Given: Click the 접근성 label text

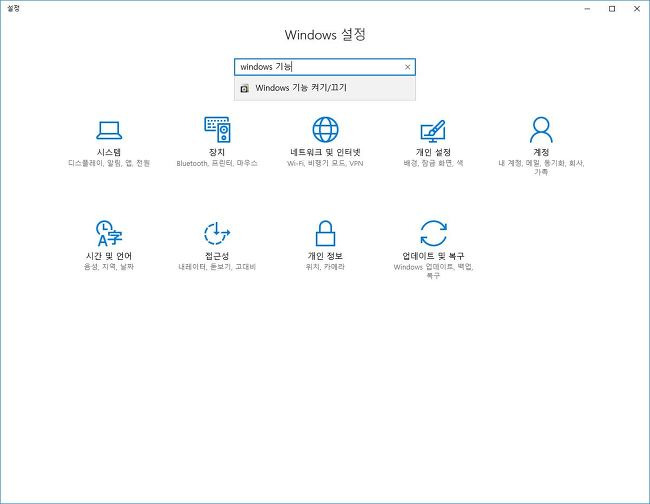Looking at the screenshot, I should (x=217, y=256).
